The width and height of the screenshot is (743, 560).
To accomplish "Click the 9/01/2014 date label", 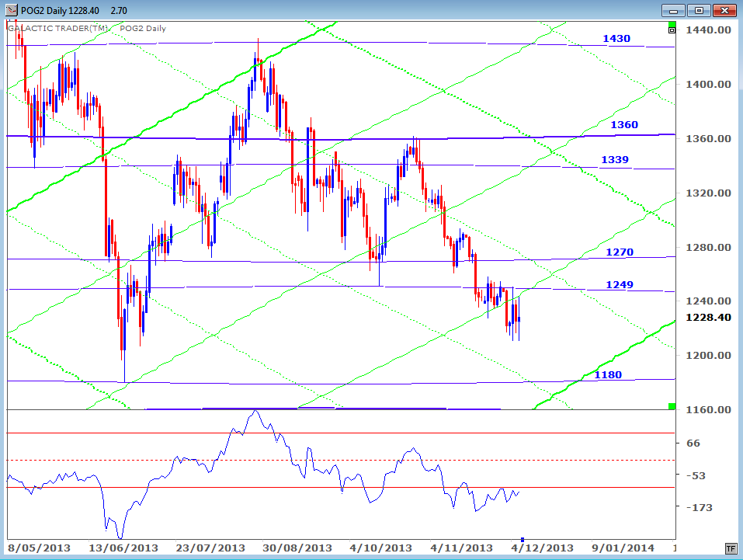I will pyautogui.click(x=623, y=548).
